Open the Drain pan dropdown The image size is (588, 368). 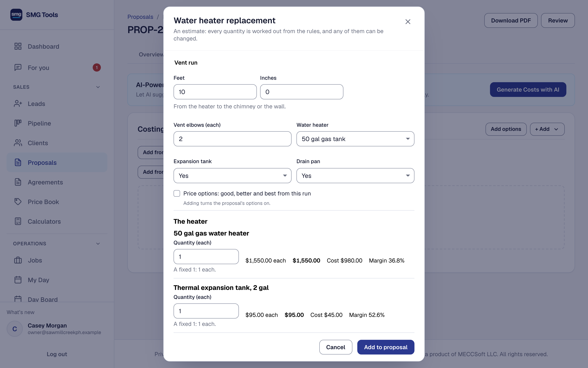click(355, 176)
